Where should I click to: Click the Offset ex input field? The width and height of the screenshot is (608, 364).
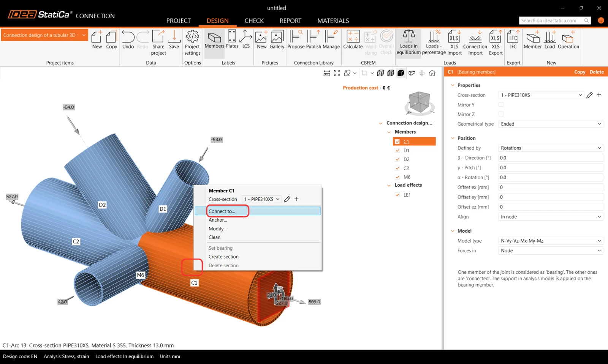[551, 187]
